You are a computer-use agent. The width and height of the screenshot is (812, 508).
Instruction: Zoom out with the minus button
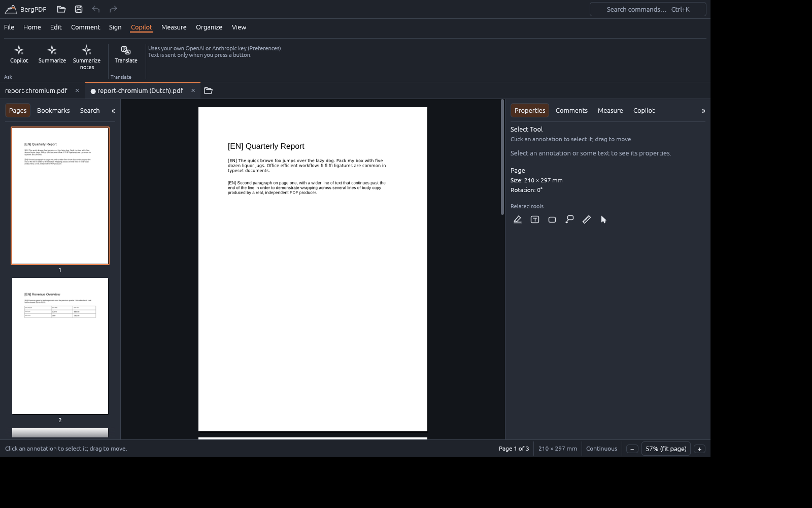coord(632,449)
